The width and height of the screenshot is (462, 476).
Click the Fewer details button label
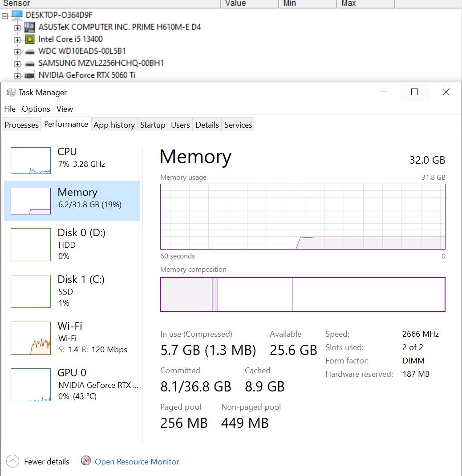(x=47, y=461)
